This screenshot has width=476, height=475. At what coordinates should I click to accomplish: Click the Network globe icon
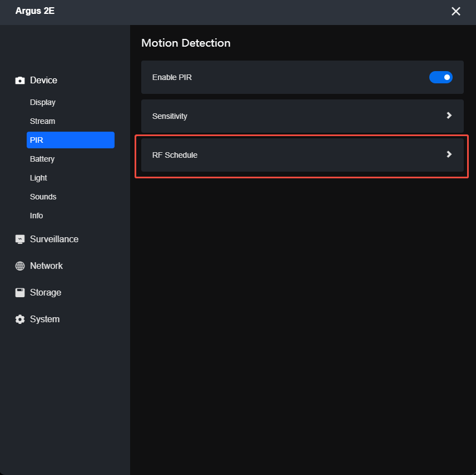tap(20, 266)
